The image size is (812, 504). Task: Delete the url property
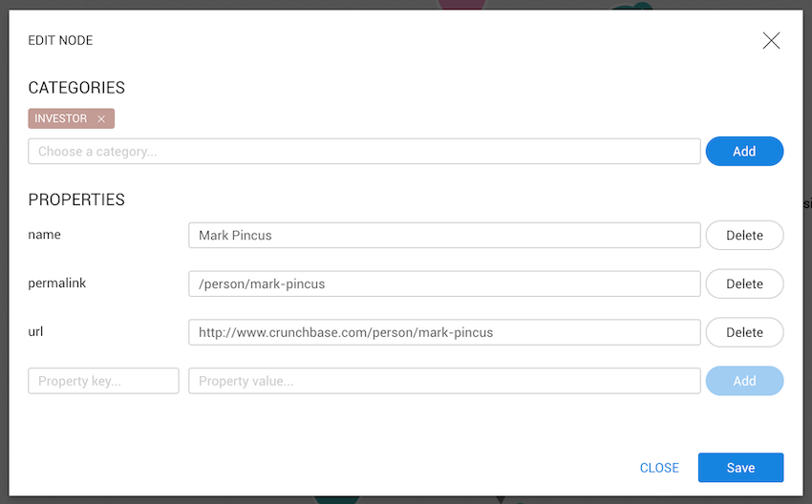pyautogui.click(x=744, y=332)
